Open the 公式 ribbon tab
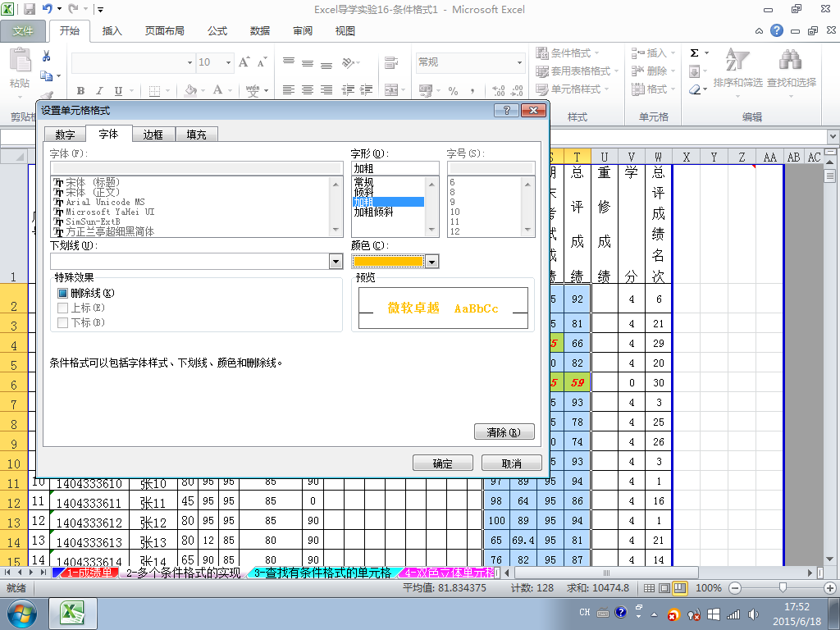The height and width of the screenshot is (630, 840). pos(217,31)
